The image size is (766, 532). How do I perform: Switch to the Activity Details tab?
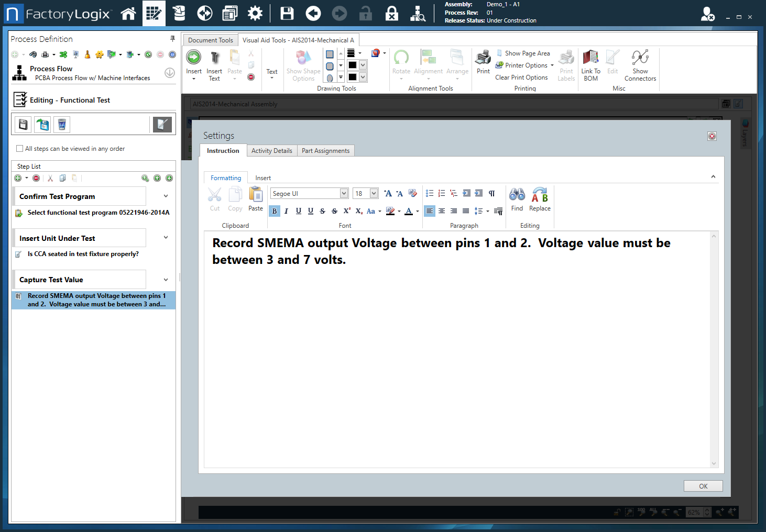[x=271, y=151]
